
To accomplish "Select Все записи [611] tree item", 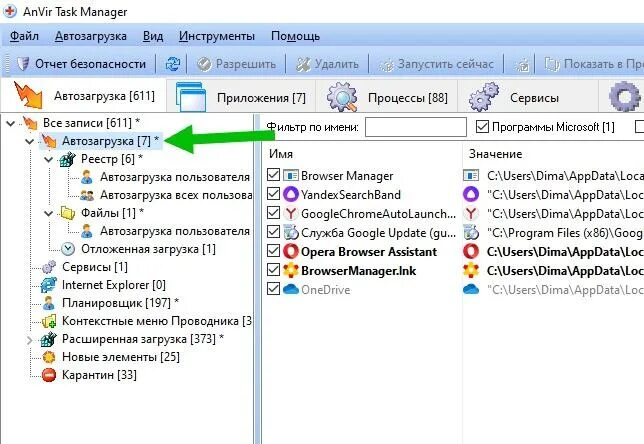I will [91, 123].
